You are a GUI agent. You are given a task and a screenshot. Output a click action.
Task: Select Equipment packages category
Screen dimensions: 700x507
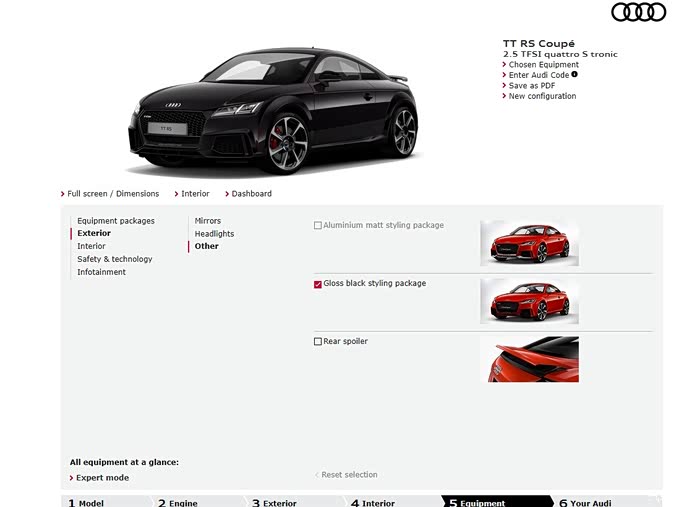116,221
